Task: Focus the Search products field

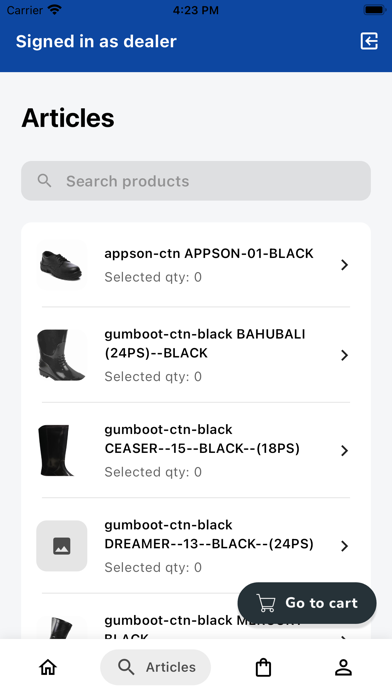Action: pyautogui.click(x=196, y=181)
